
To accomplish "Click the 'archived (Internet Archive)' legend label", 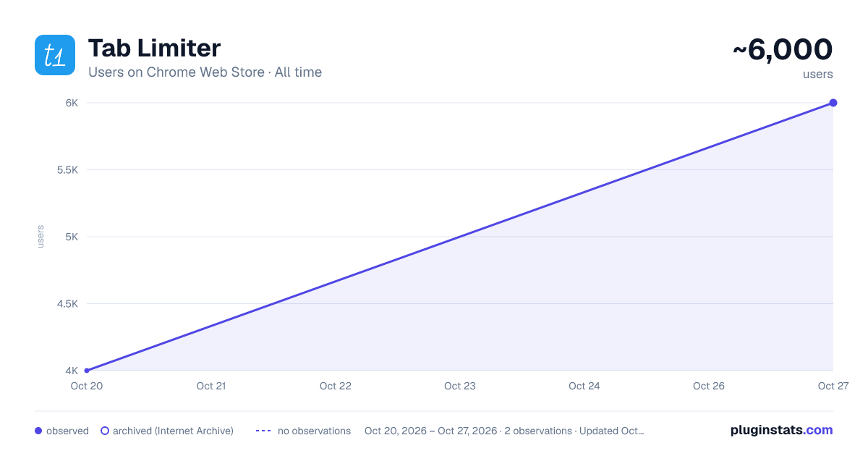I will point(173,431).
